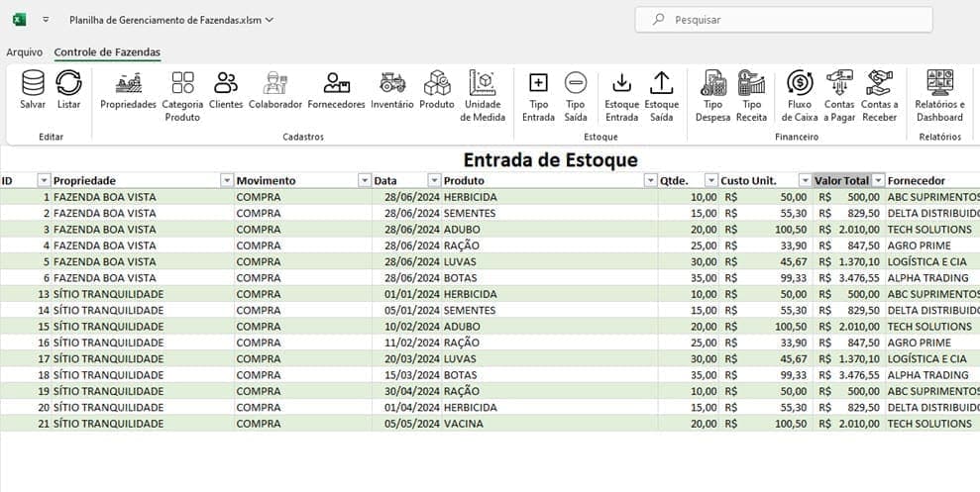Open Contas a Receber

tap(879, 96)
